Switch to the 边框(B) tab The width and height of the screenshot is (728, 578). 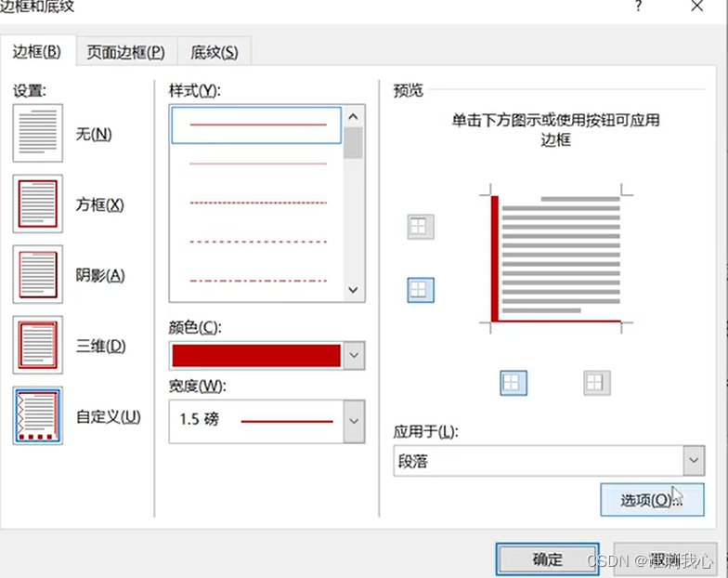[x=37, y=51]
